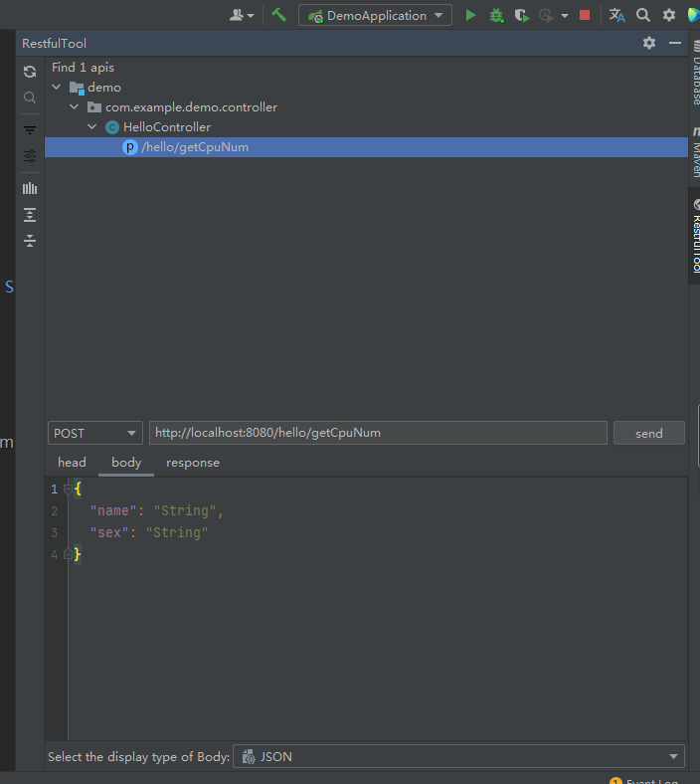Click the expand all tree icon
The width and height of the screenshot is (700, 784).
[30, 215]
